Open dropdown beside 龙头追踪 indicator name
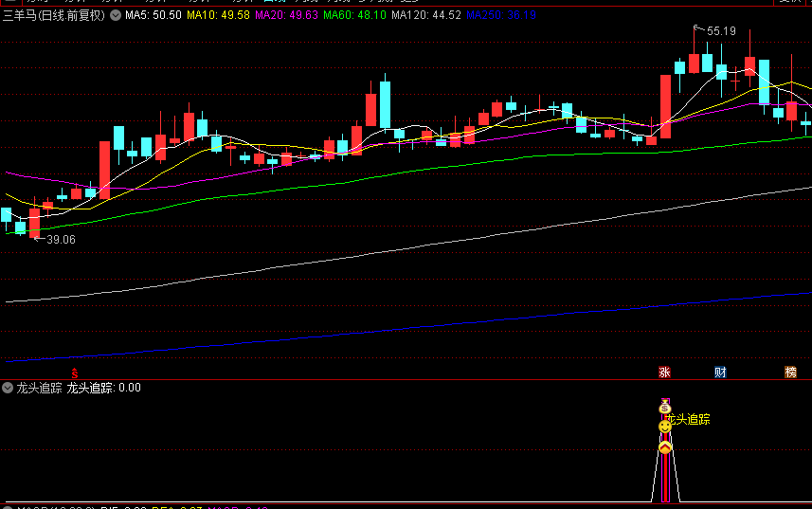This screenshot has height=509, width=812. click(8, 388)
